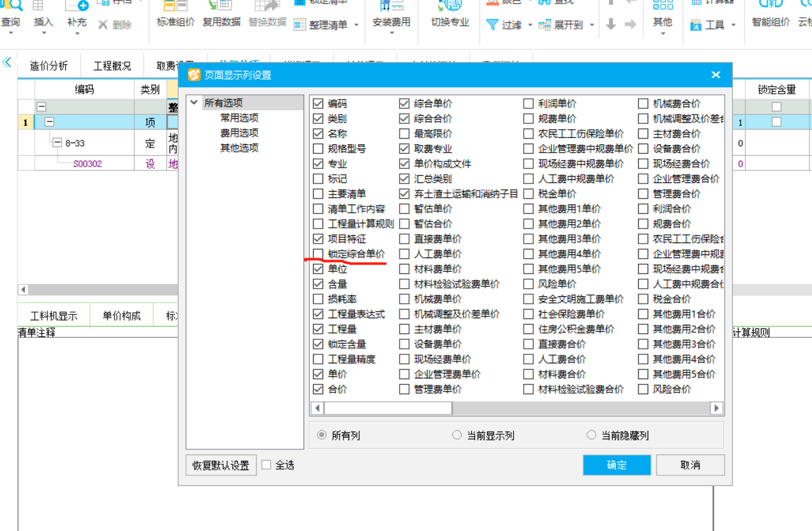Click the S00302 code cell
812x531 pixels.
[x=87, y=163]
